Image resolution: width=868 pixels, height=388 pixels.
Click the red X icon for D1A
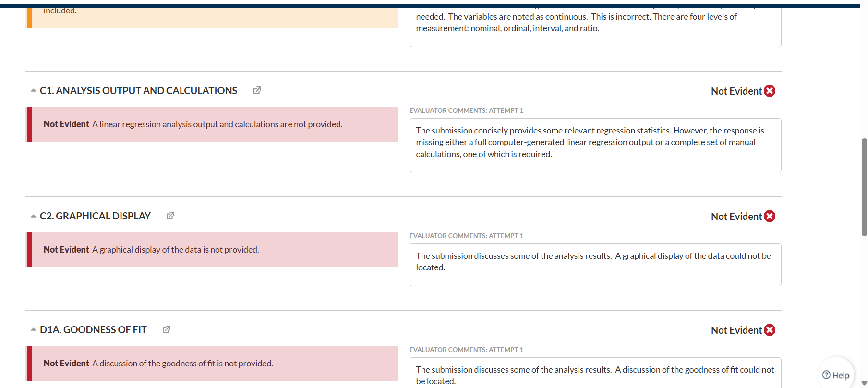pos(770,330)
